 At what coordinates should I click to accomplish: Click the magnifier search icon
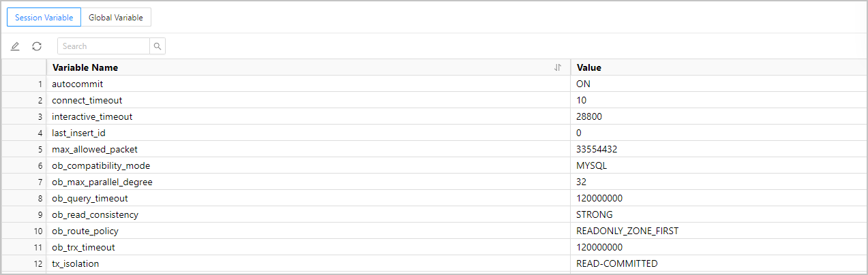click(158, 46)
